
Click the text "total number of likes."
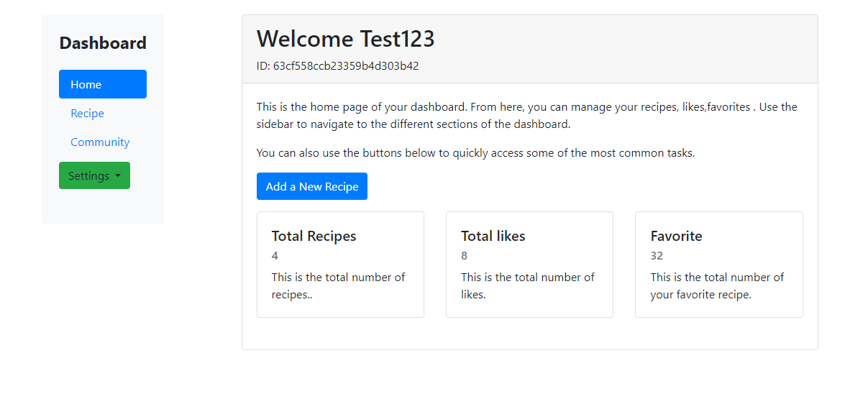pyautogui.click(x=528, y=285)
